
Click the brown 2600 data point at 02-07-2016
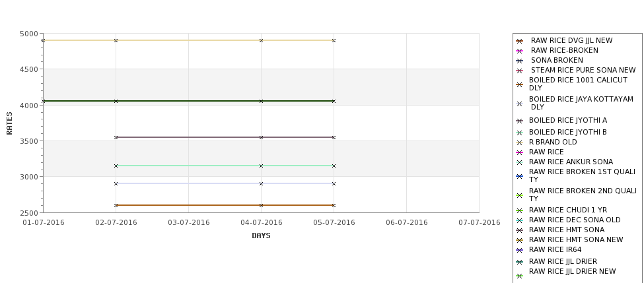click(x=116, y=205)
